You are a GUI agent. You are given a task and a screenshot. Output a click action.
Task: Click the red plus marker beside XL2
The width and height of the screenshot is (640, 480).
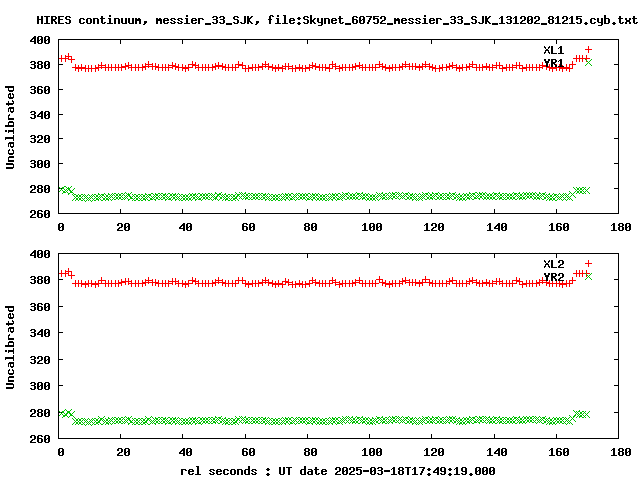click(588, 264)
